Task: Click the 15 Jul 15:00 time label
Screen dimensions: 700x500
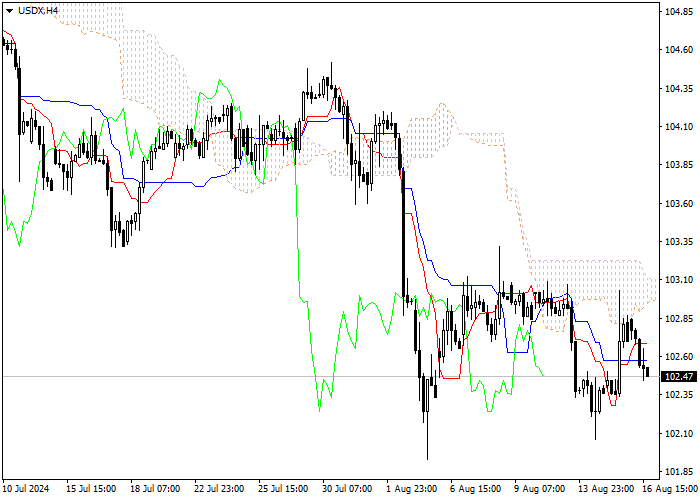Action: pyautogui.click(x=91, y=488)
